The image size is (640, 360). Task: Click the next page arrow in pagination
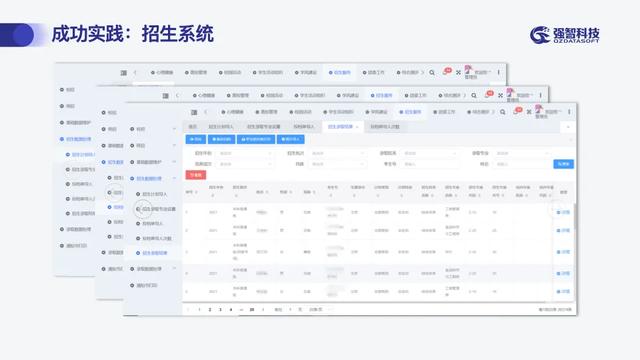(263, 310)
